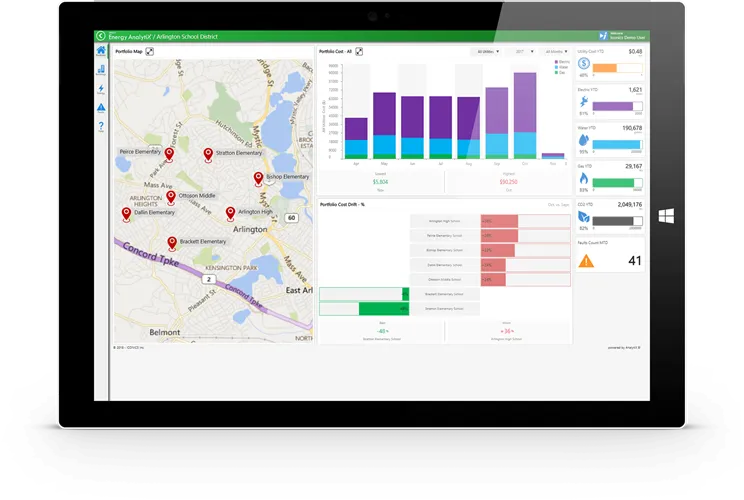Click the Stratton Elementary map pin
Viewport: 744px width, 500px height.
[208, 155]
